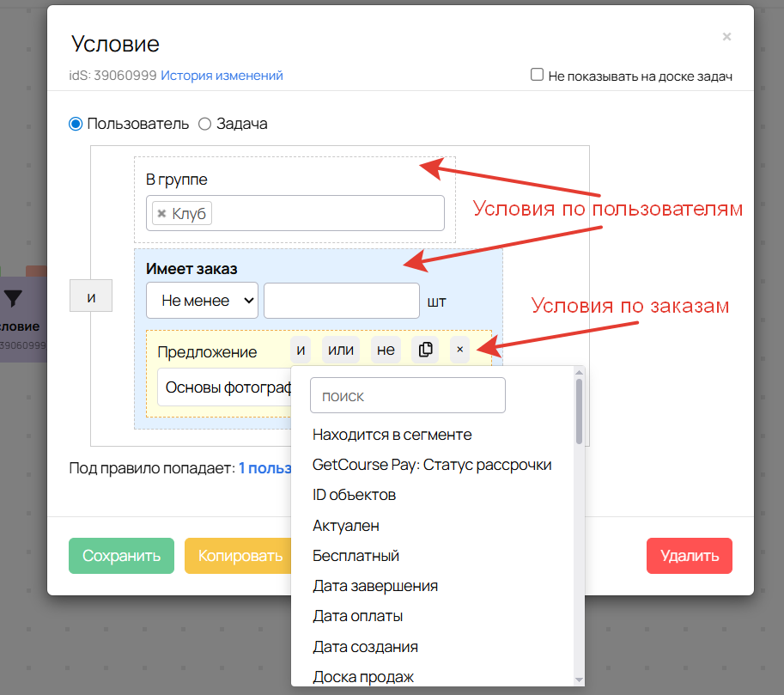Click the Сохранить button
The width and height of the screenshot is (784, 695).
coord(121,556)
